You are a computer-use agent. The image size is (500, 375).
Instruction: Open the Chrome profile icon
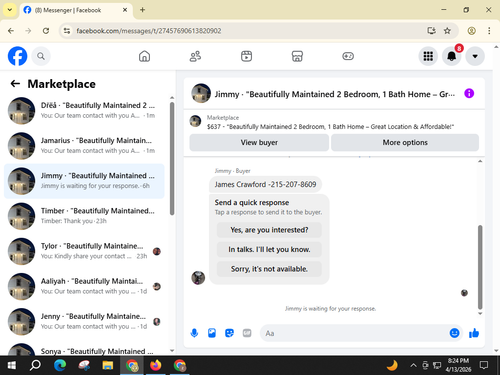[x=471, y=31]
